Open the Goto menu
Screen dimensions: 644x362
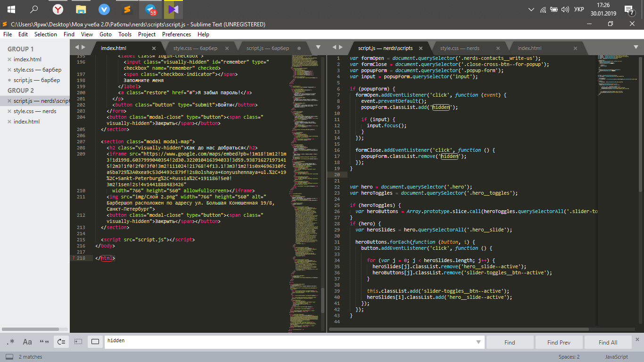point(106,34)
